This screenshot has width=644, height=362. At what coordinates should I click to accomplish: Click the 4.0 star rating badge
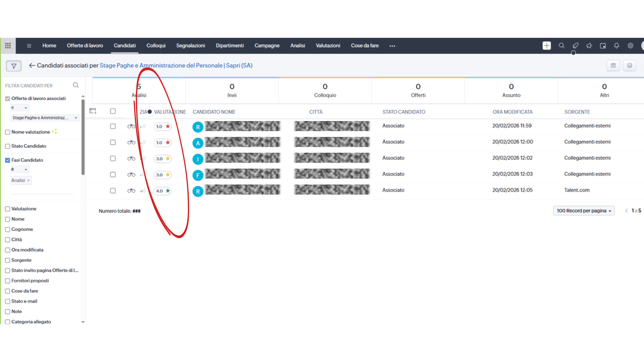(x=163, y=191)
